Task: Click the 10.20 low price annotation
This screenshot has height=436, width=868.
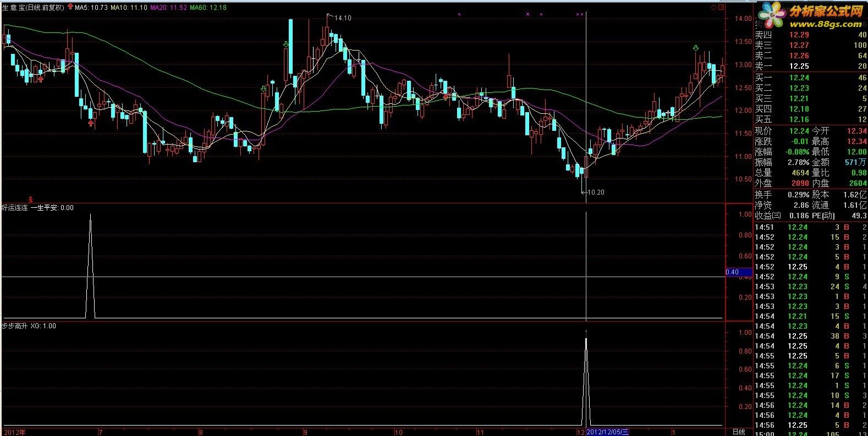Action: (x=595, y=192)
